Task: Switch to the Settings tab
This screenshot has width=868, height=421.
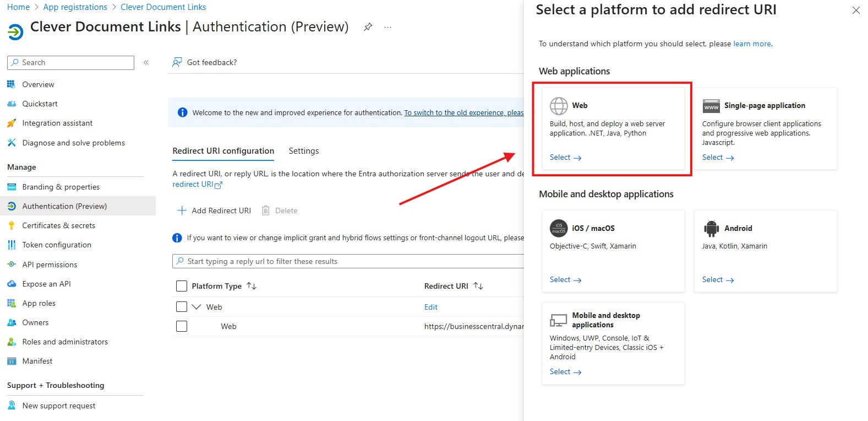Action: [304, 151]
